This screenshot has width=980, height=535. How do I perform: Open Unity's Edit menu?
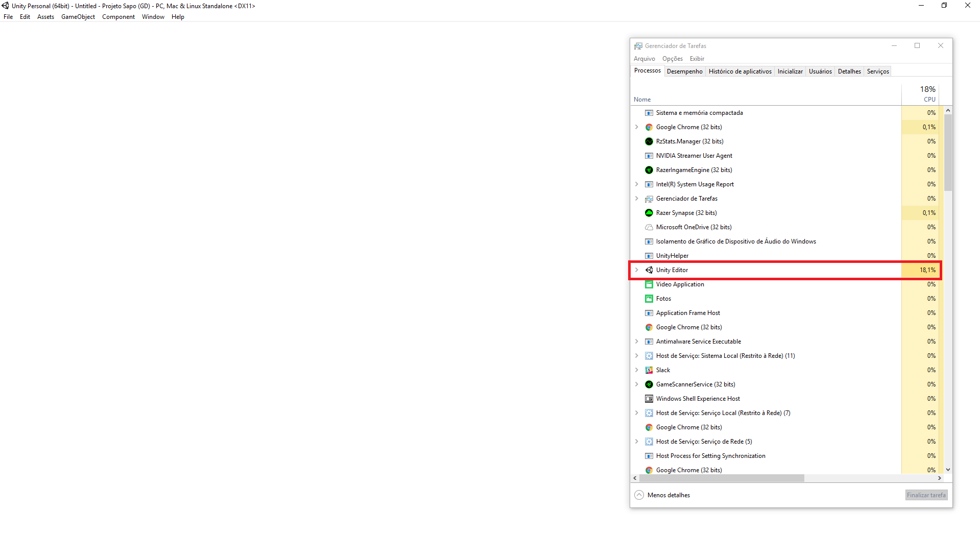point(25,17)
